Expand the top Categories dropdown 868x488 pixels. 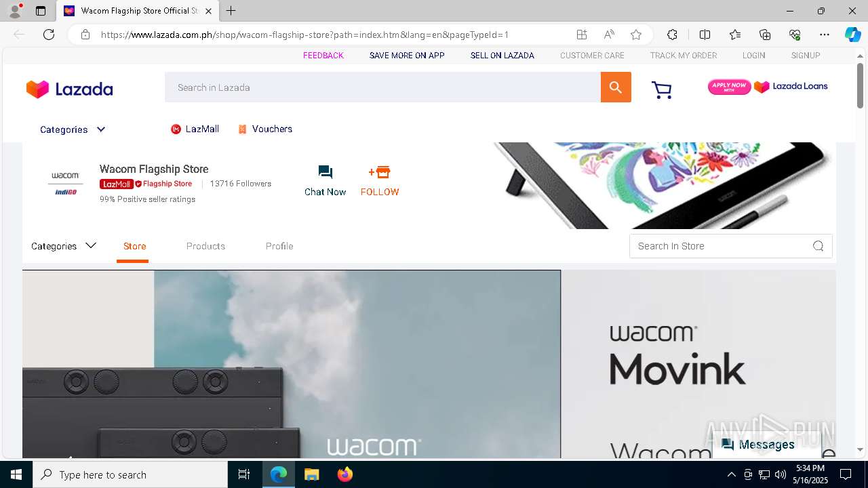point(73,129)
